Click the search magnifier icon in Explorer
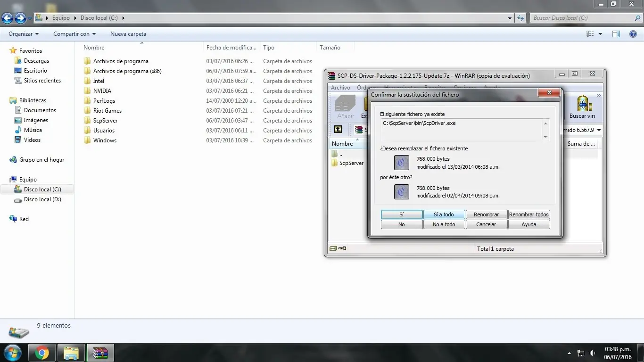Screen dimensions: 644x362 tap(637, 18)
